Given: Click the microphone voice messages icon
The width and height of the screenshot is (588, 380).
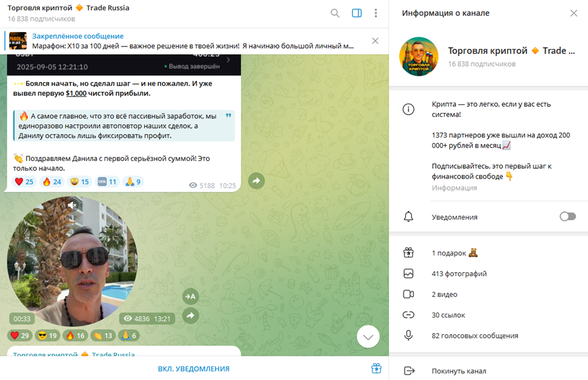Looking at the screenshot, I should [408, 335].
